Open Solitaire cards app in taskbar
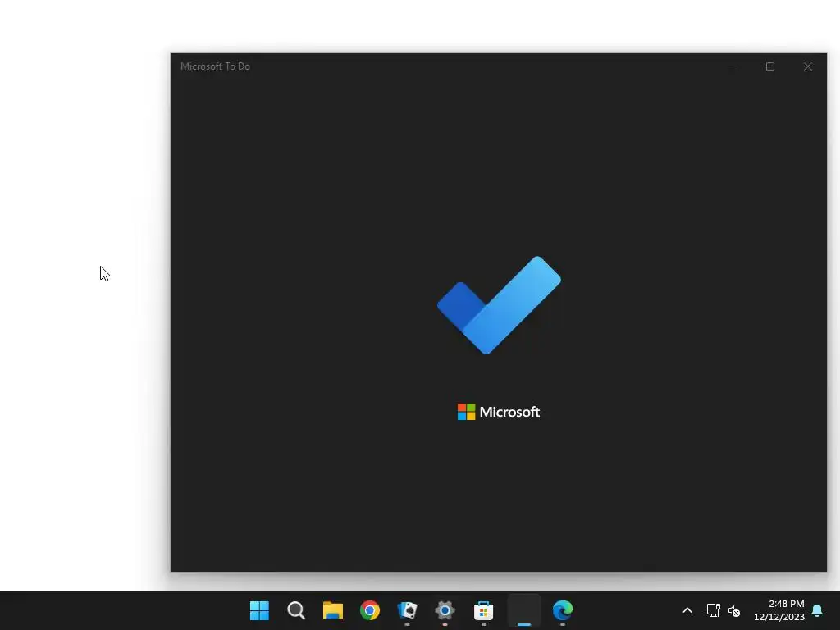This screenshot has height=630, width=840. coord(407,610)
